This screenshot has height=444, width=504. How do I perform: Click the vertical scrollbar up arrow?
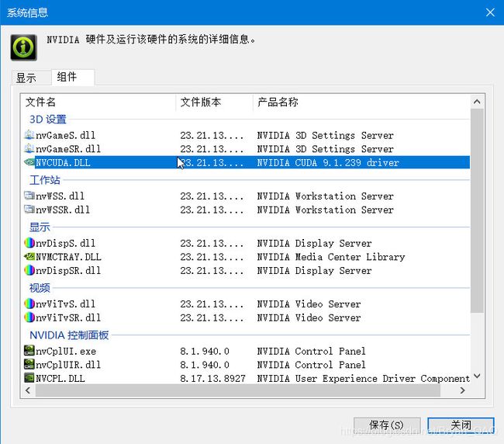tap(477, 102)
